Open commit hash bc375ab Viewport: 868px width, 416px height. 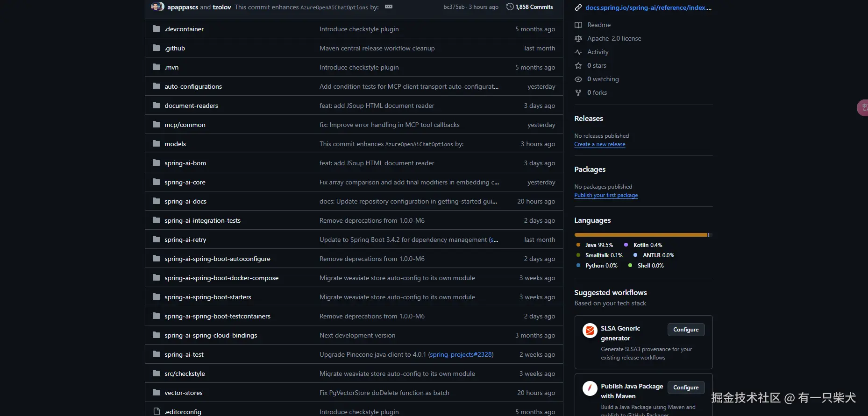tap(454, 7)
